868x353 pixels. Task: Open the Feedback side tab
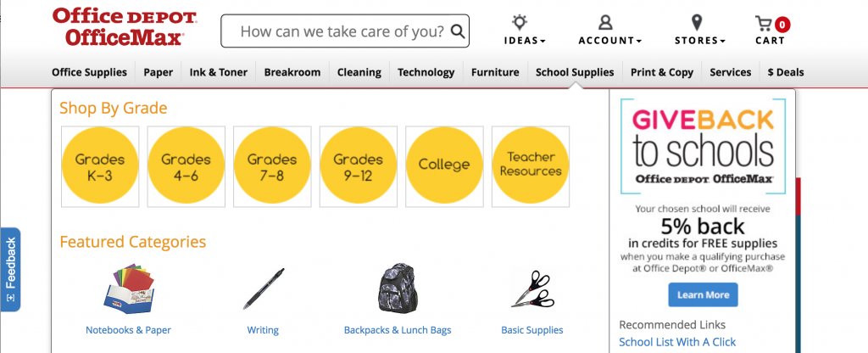point(10,269)
